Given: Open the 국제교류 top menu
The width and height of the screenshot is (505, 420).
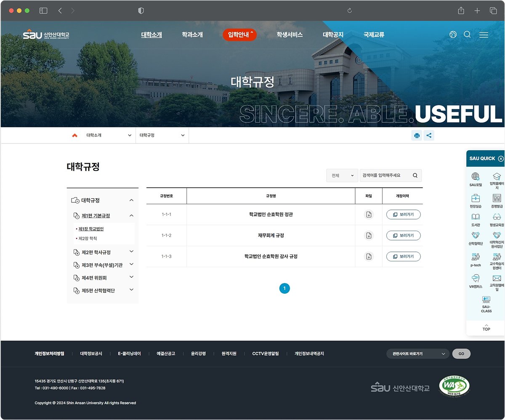Looking at the screenshot, I should tap(374, 35).
